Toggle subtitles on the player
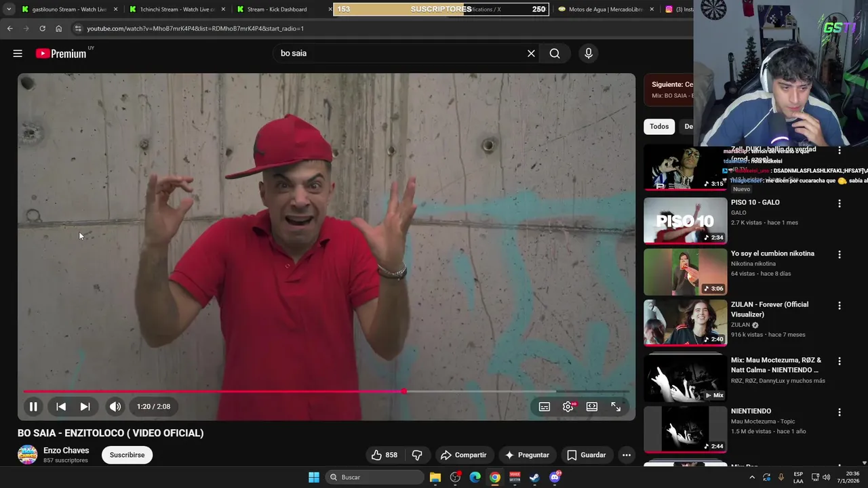The width and height of the screenshot is (868, 488). (545, 407)
